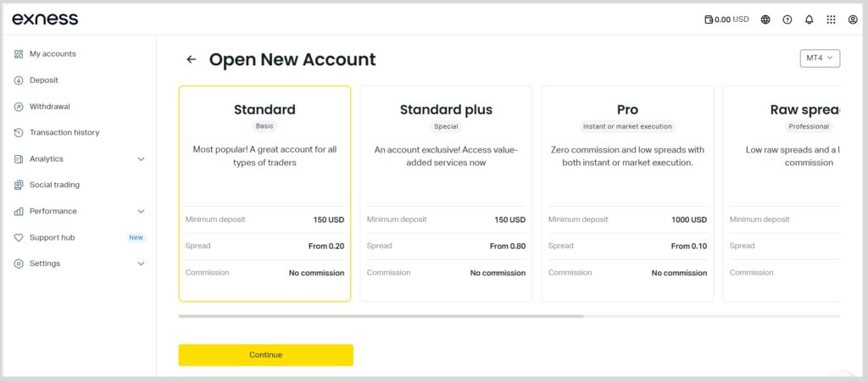The height and width of the screenshot is (382, 868).
Task: Click the wallet balance icon
Action: click(709, 19)
